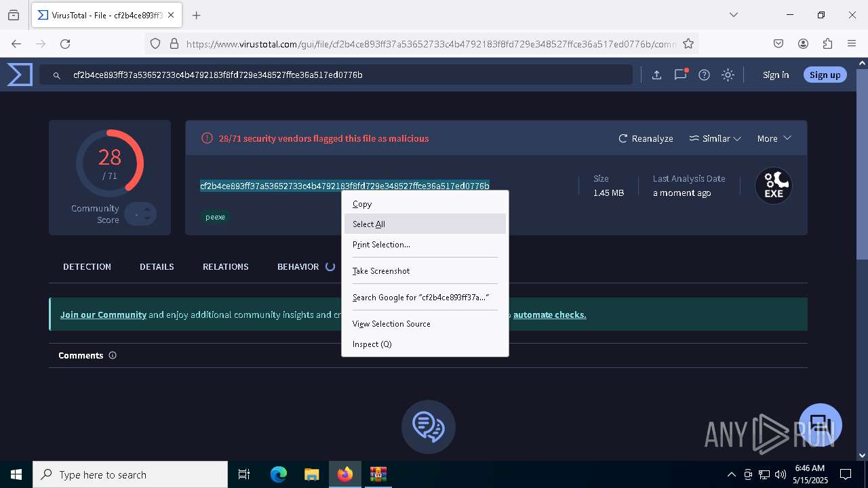
Task: Close the VirusTotal browser tab
Action: tap(172, 15)
